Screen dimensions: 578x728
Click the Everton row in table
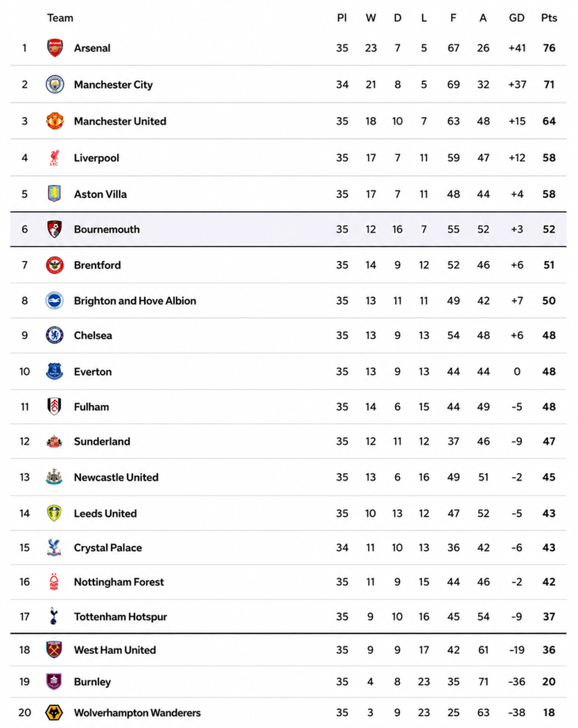point(288,371)
